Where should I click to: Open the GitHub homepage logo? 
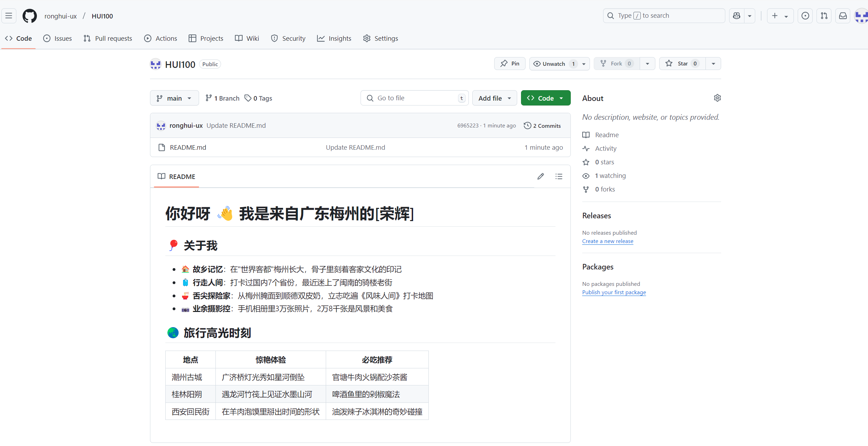[30, 16]
